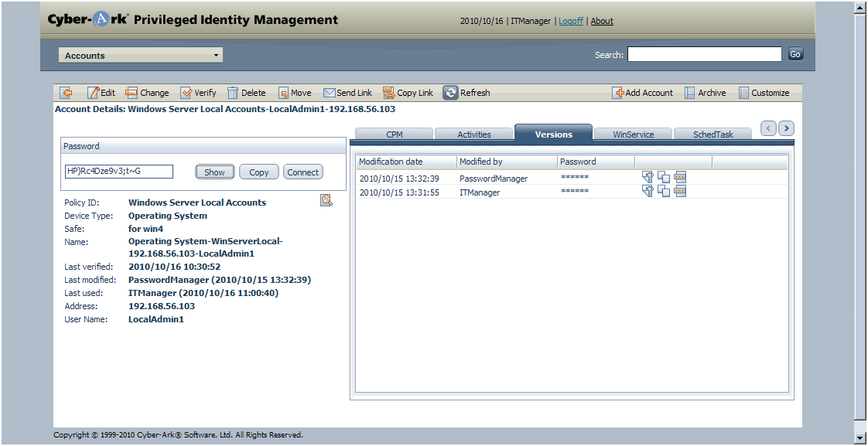Select the 13:31:55 modification date cell in the Versions table
Viewport: 868px width, 446px height.
point(399,192)
